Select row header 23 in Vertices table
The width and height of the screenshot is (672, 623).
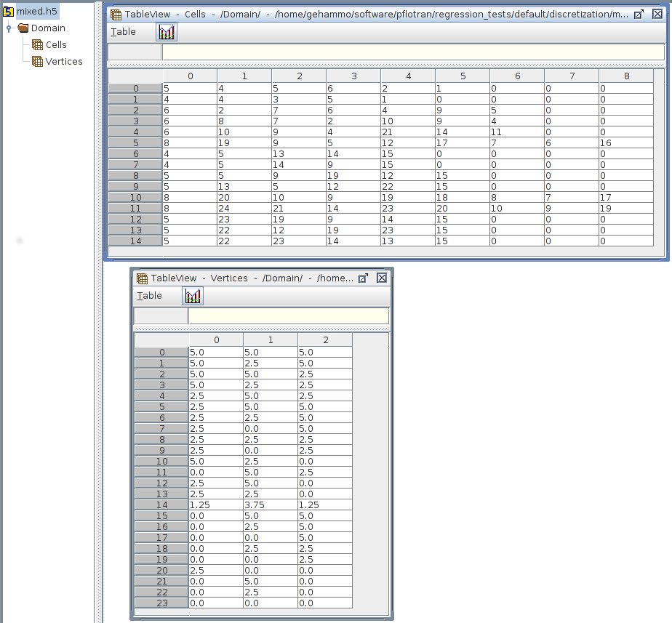click(161, 603)
